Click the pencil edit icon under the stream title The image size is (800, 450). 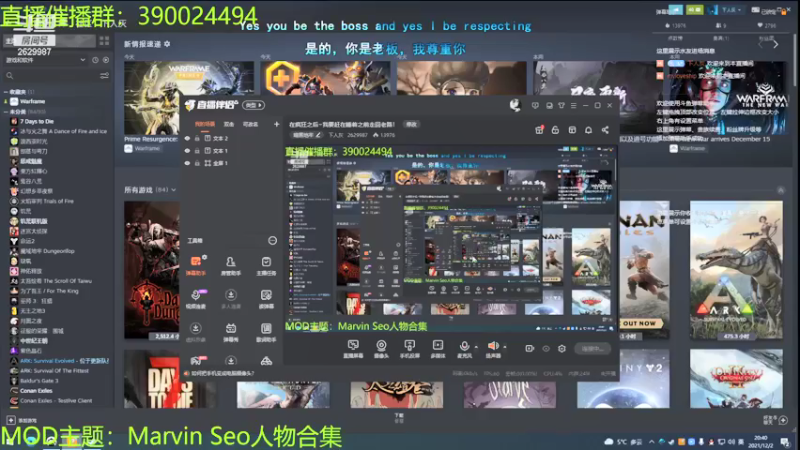[x=318, y=135]
